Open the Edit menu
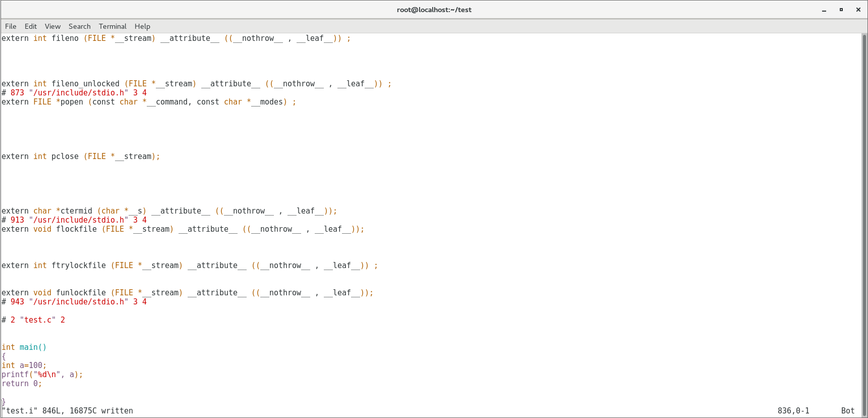The image size is (868, 418). click(31, 26)
